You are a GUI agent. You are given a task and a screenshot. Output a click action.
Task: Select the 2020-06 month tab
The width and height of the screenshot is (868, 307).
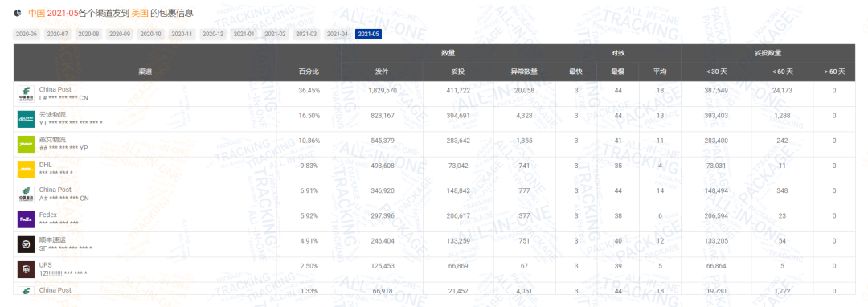click(26, 35)
